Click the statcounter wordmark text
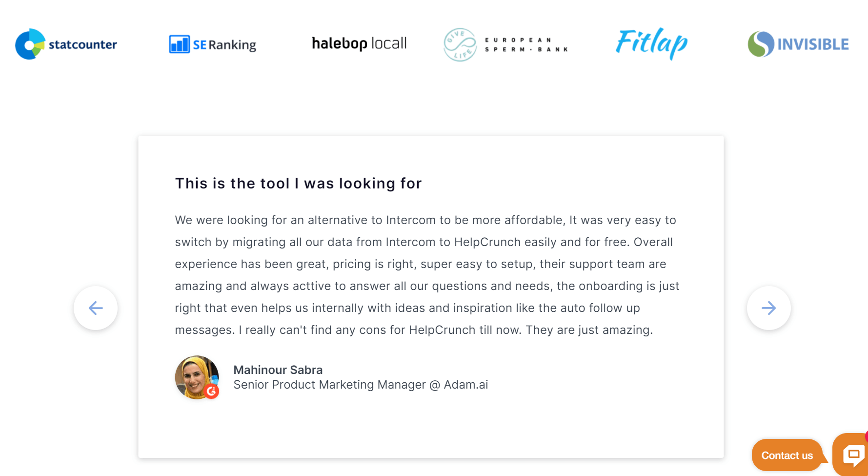This screenshot has height=476, width=868. point(83,44)
